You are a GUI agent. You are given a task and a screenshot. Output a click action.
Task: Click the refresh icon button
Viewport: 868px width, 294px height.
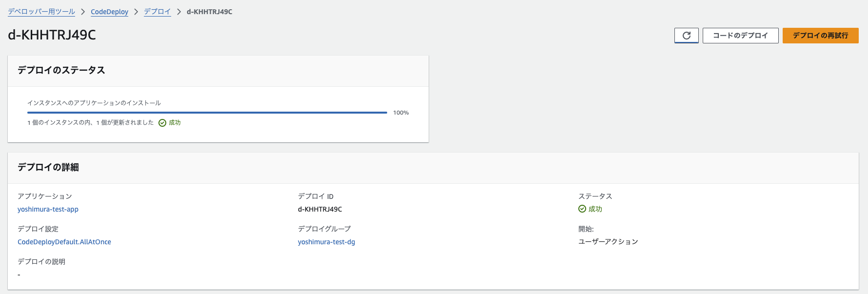(686, 36)
